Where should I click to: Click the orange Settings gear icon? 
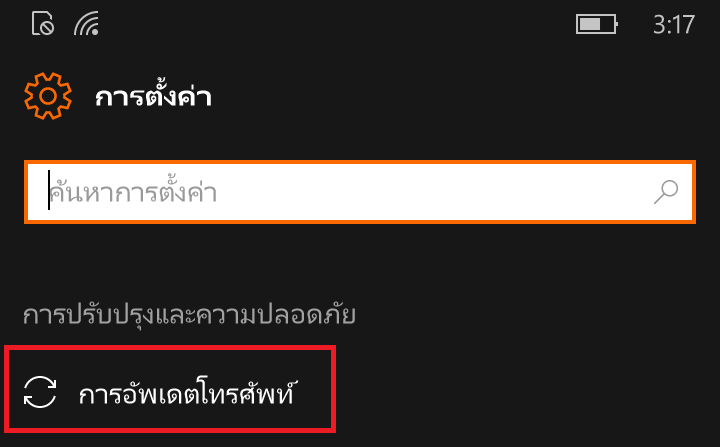[x=48, y=96]
